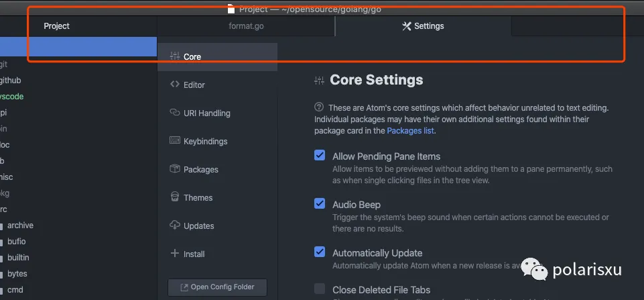Open the builtin folder in tree
The width and height of the screenshot is (644, 300).
click(x=18, y=258)
